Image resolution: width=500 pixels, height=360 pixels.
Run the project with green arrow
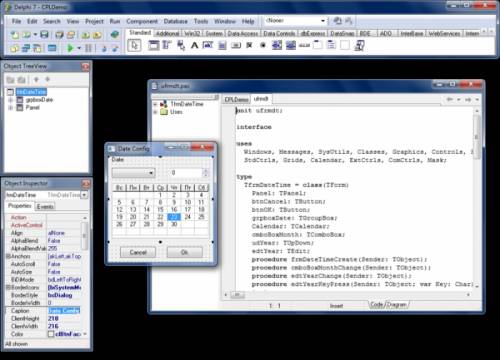point(70,48)
